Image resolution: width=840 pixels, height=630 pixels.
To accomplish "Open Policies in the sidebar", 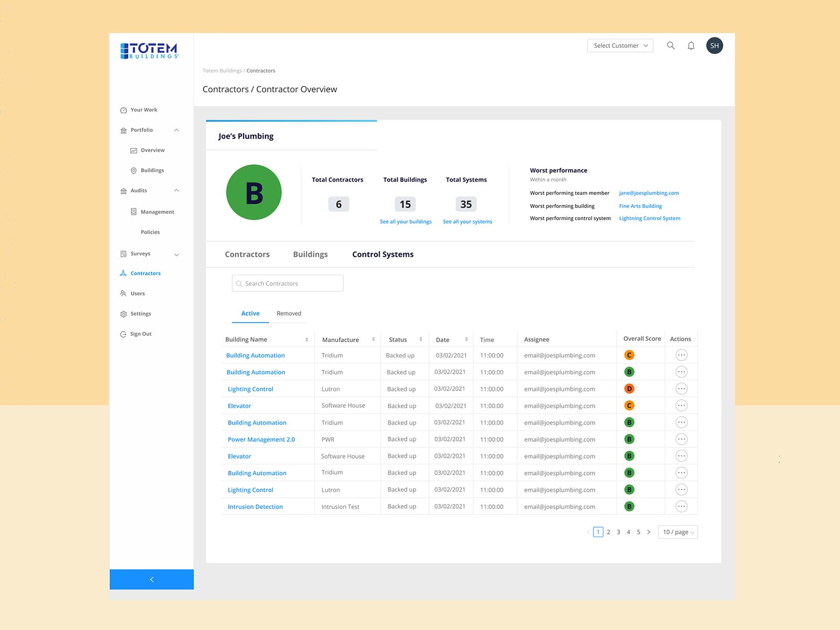I will (150, 232).
